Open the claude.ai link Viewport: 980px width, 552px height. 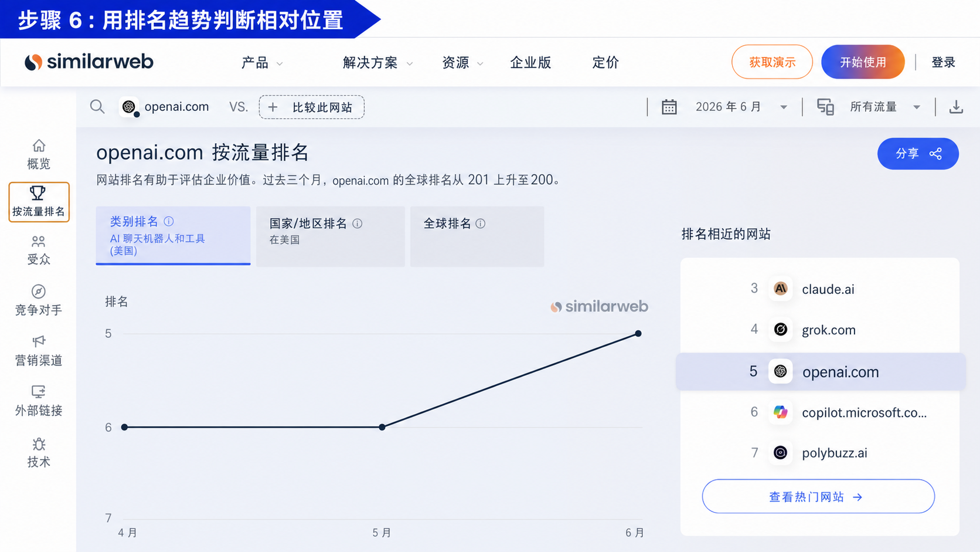click(828, 289)
